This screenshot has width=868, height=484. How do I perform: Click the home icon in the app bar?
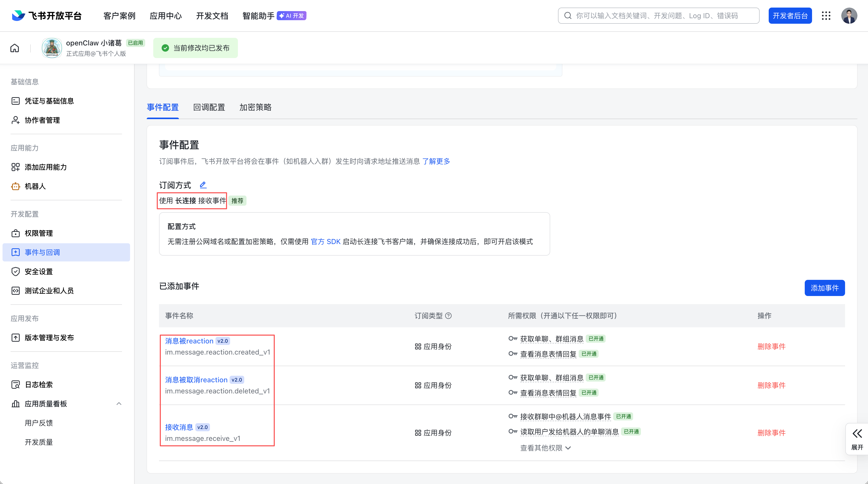[x=14, y=48]
